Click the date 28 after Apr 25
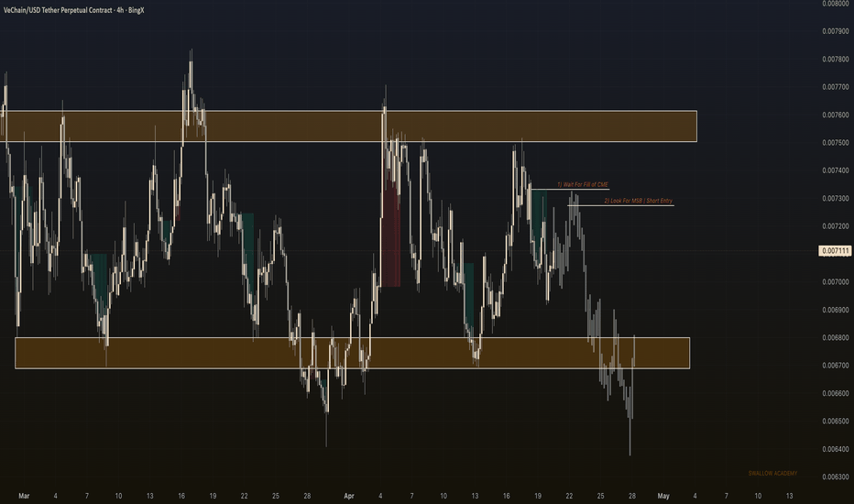 [x=631, y=495]
